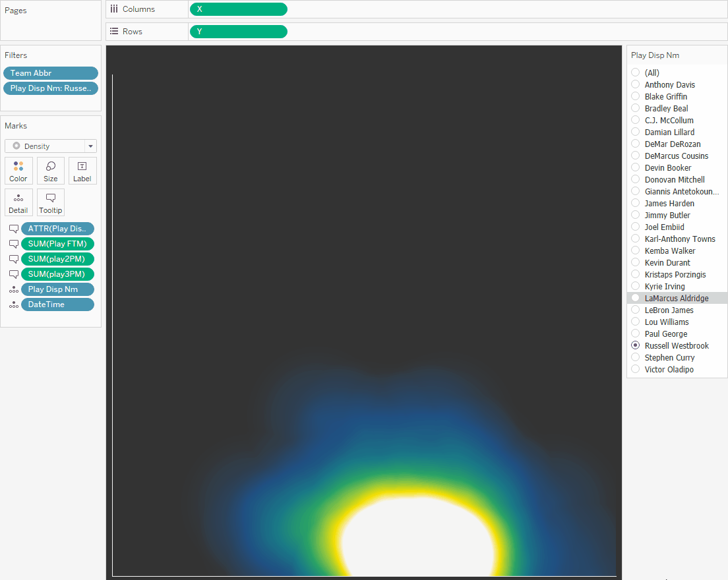Click the SUM(Play FTM) marks pill
Screen dimensions: 728x580
pos(57,244)
